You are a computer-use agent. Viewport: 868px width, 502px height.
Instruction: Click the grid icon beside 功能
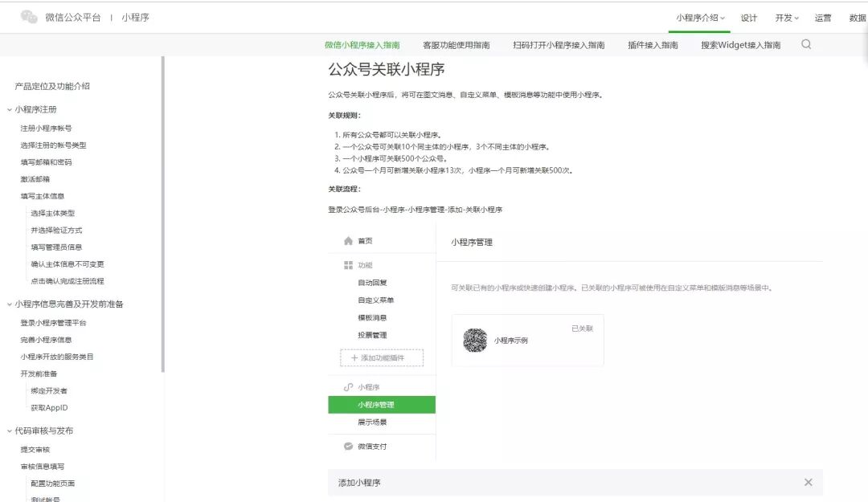click(348, 265)
